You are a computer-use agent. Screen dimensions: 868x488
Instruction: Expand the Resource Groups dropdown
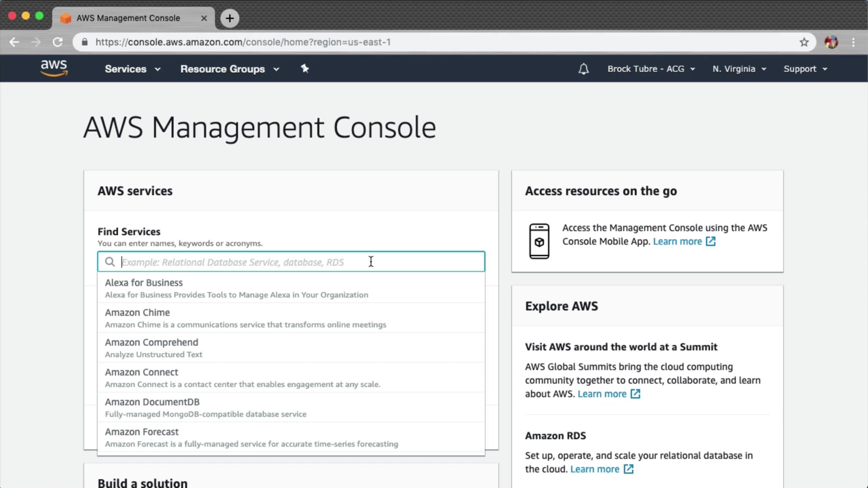click(229, 69)
